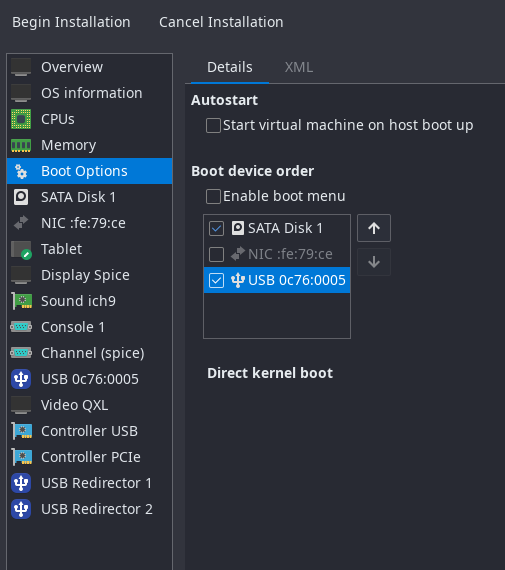This screenshot has width=505, height=570.
Task: Open the Sound ich9 card icon
Action: [x=21, y=301]
